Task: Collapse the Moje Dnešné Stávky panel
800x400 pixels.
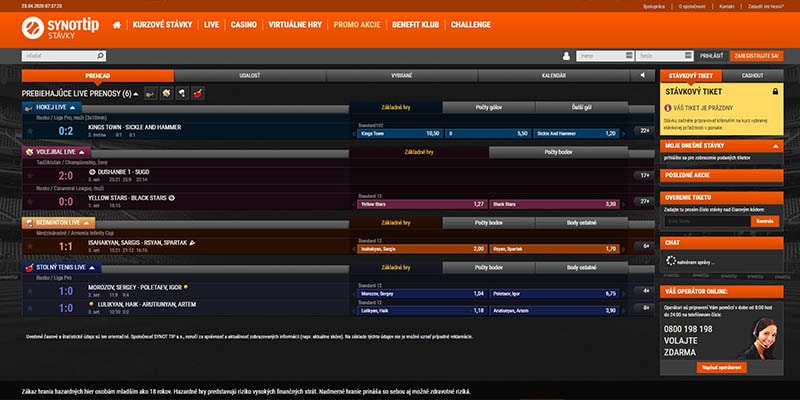Action: [775, 146]
